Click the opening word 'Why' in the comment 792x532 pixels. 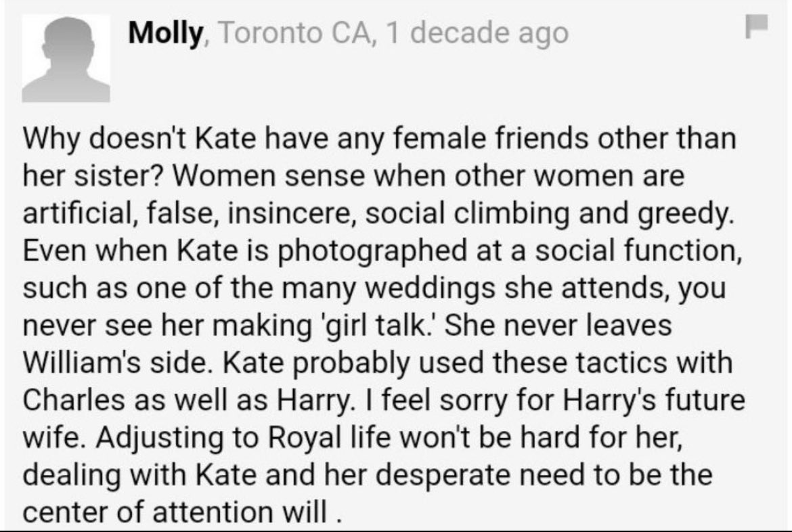(x=51, y=139)
